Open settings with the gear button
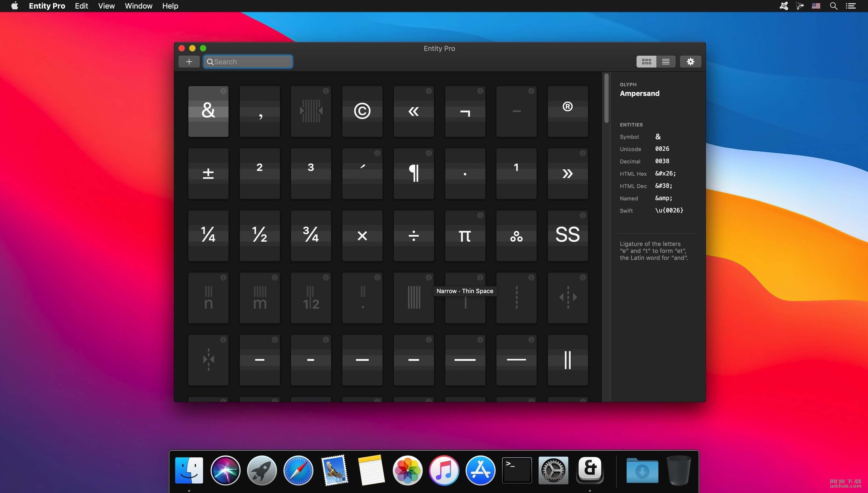Viewport: 868px width, 493px height. click(690, 62)
